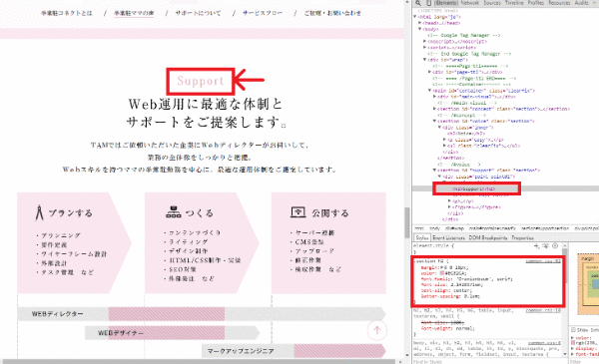The height and width of the screenshot is (364, 599).
Task: Expand the script node
Action: coord(425,47)
